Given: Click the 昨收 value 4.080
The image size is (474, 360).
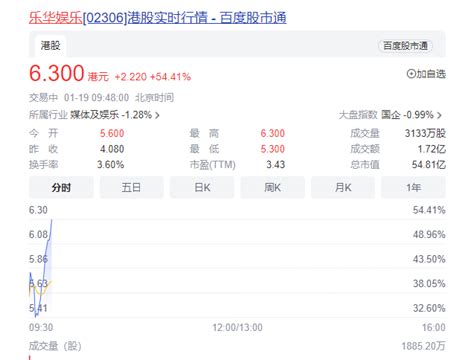Looking at the screenshot, I should pyautogui.click(x=112, y=149).
